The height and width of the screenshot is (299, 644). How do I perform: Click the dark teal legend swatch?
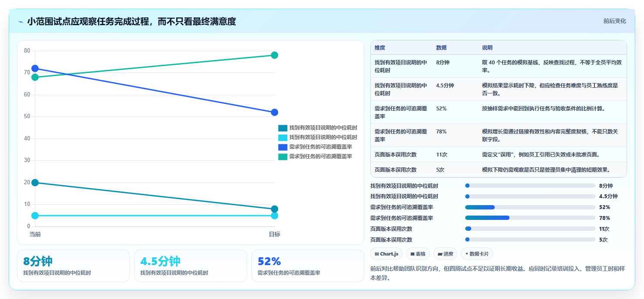[283, 128]
